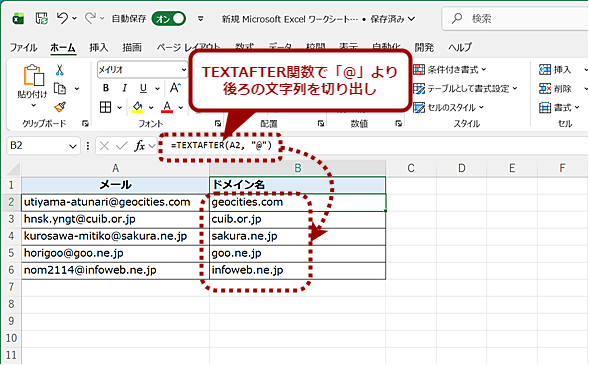The image size is (589, 365).
Task: Apply borders with the border icon
Action: pos(106,107)
